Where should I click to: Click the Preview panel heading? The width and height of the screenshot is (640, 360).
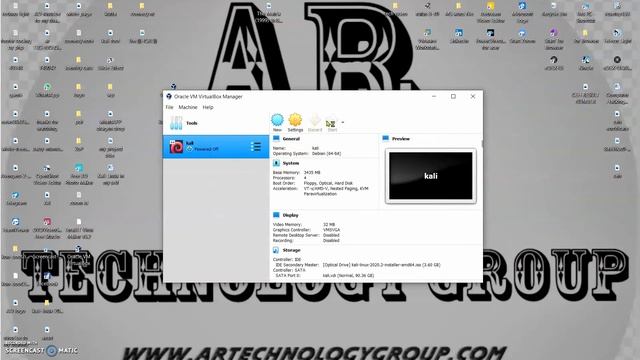(x=400, y=139)
